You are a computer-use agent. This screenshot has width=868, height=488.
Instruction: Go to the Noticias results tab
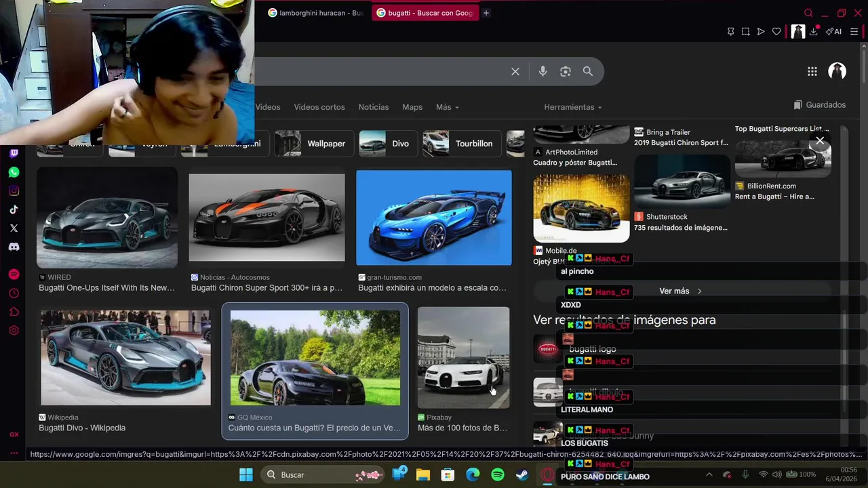pyautogui.click(x=374, y=107)
